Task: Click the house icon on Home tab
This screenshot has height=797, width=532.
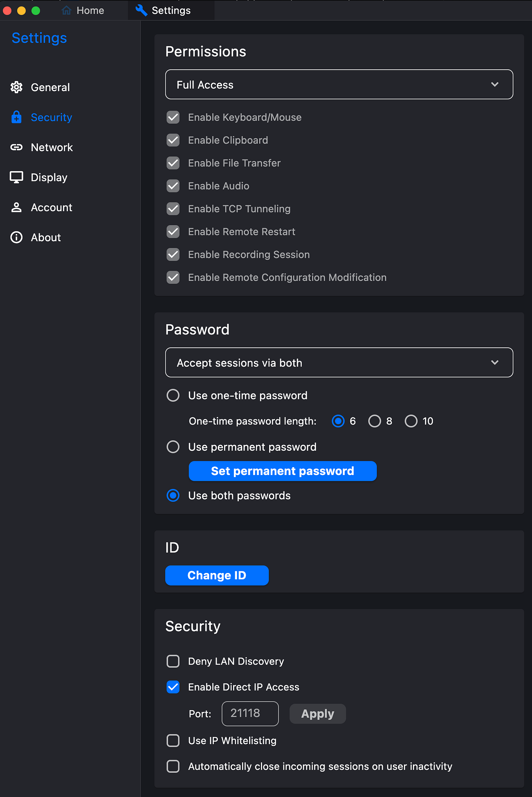Action: tap(67, 10)
